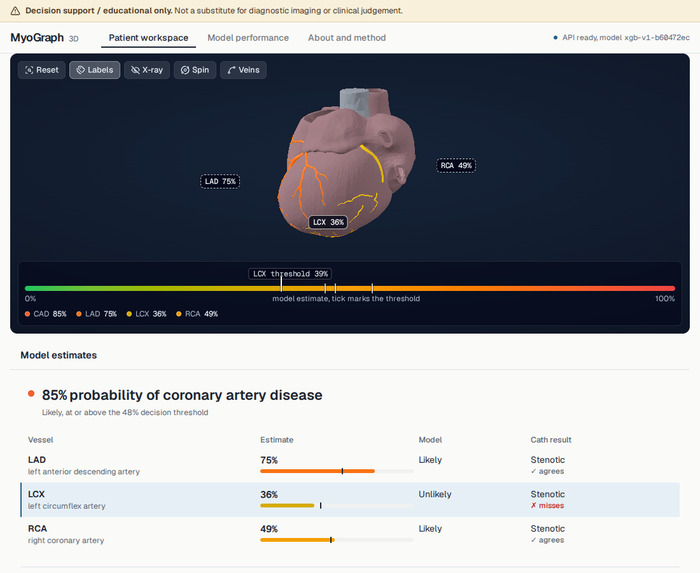Click the Model column header
This screenshot has height=573, width=700.
[430, 440]
